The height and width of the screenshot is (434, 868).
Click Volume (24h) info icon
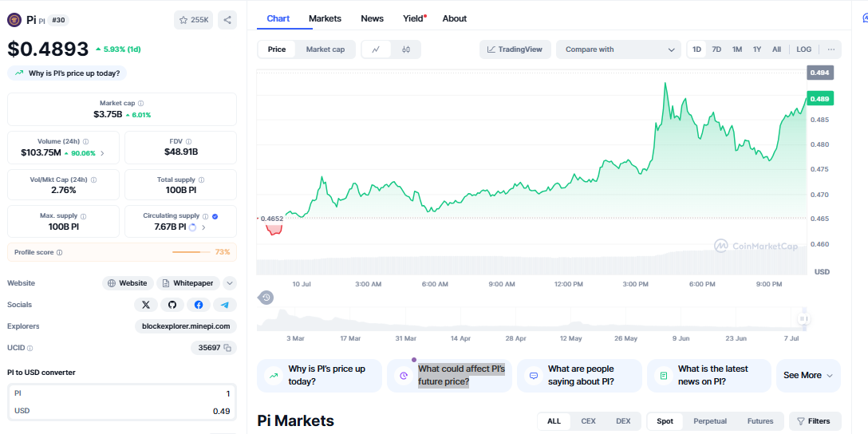point(86,142)
